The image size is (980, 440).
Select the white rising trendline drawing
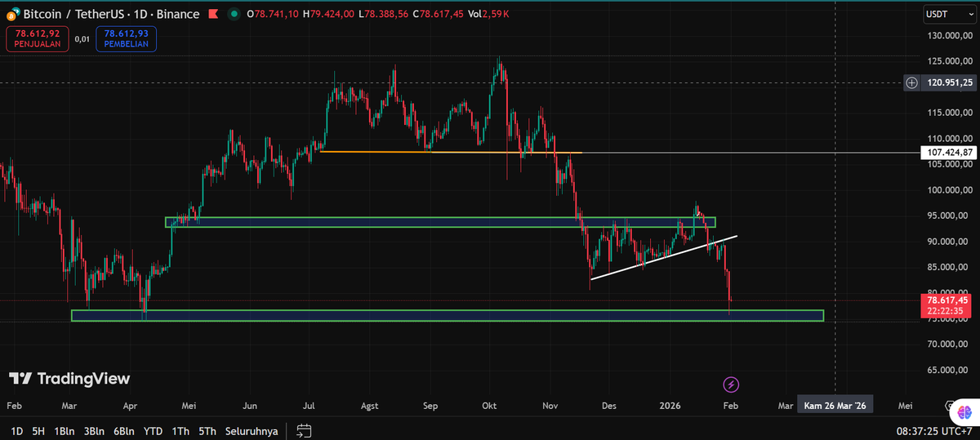point(663,258)
